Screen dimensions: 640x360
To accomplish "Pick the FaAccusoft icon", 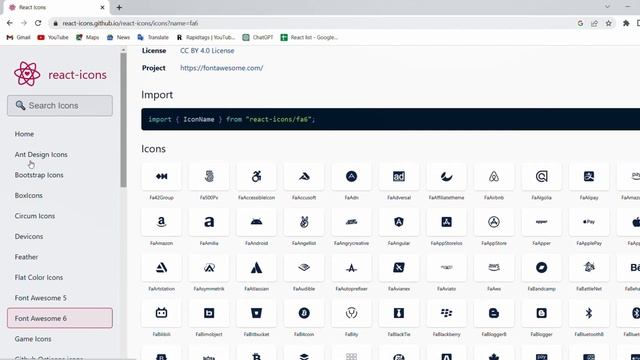I will 304,176.
